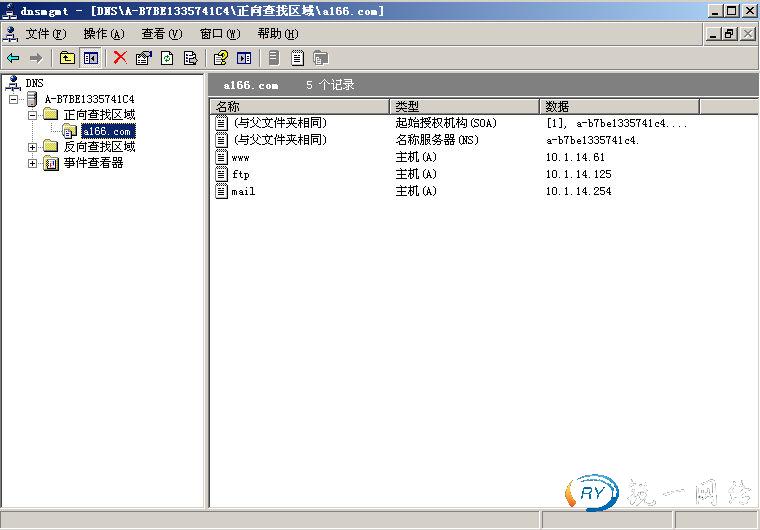760x530 pixels.
Task: Collapse the A-B7BE1335741C4 server node
Action: coord(14,99)
